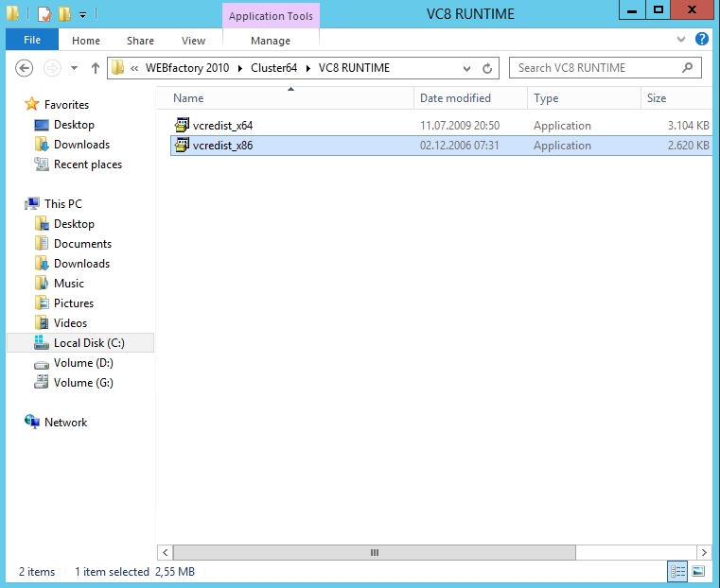Open the address bar history dropdown
The image size is (720, 588).
tap(466, 68)
